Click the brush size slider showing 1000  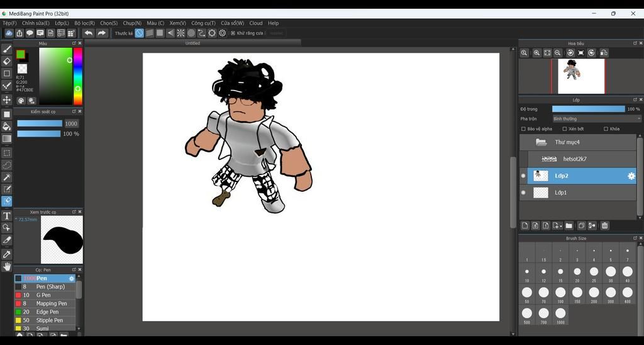pos(40,123)
